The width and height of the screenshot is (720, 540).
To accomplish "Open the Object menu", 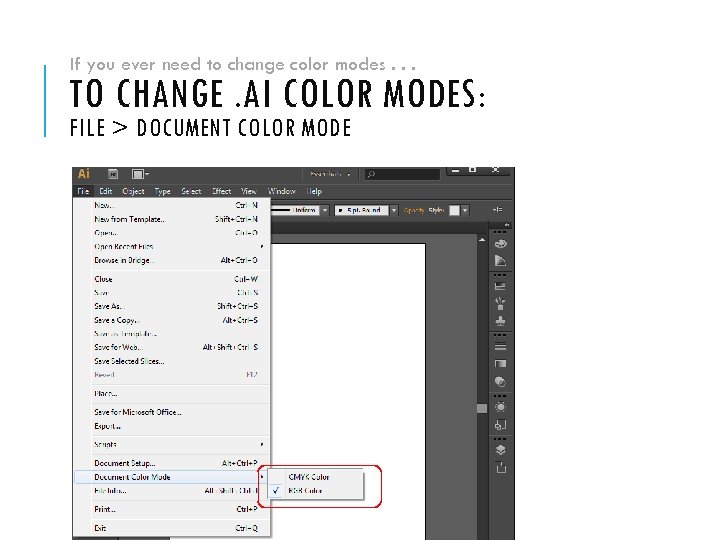I will point(133,191).
